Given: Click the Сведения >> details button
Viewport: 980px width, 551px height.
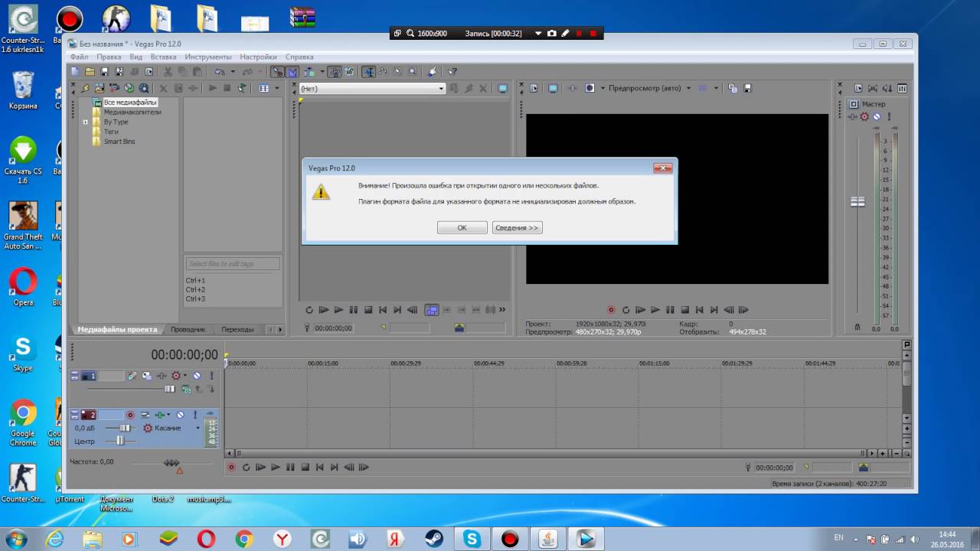Looking at the screenshot, I should point(517,227).
